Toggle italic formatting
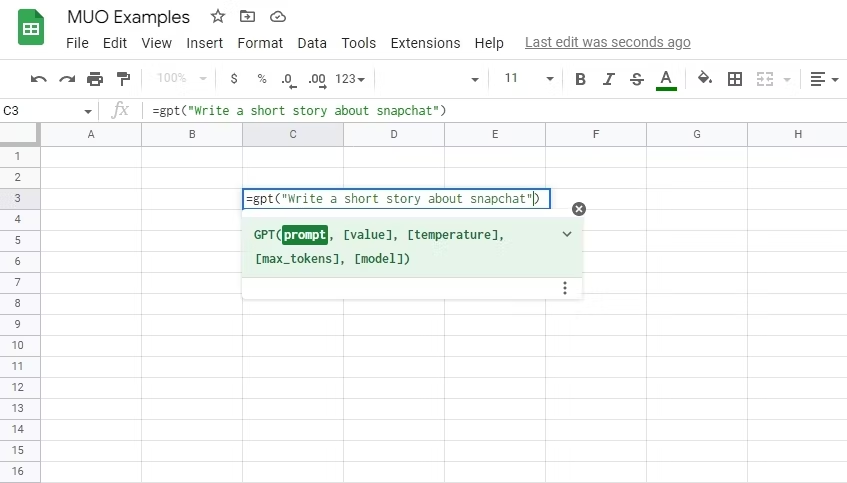The image size is (847, 483). (609, 79)
